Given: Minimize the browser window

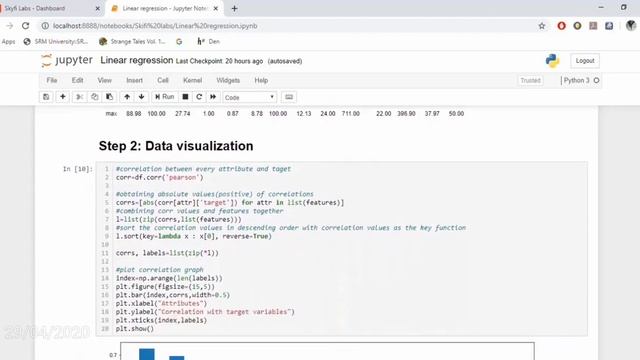Looking at the screenshot, I should point(601,7).
